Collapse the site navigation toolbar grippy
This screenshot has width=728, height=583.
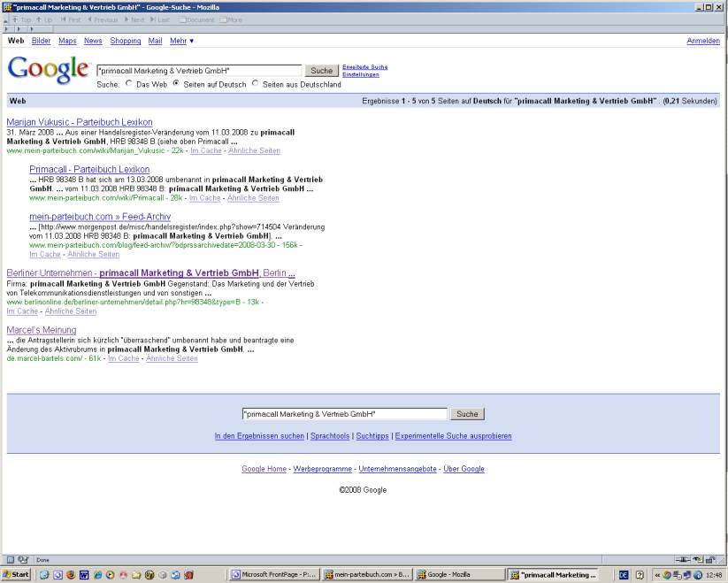point(5,20)
